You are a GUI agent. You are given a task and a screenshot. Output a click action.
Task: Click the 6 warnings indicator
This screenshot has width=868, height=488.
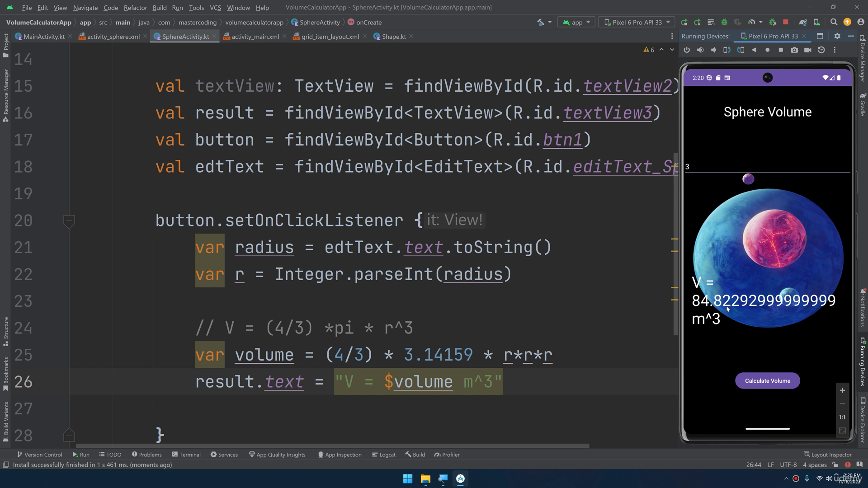(x=649, y=50)
